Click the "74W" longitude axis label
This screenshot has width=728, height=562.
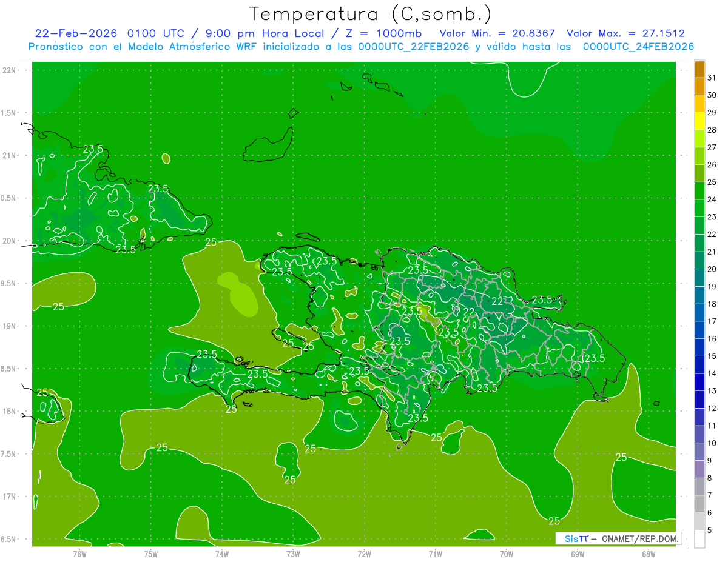(x=221, y=554)
